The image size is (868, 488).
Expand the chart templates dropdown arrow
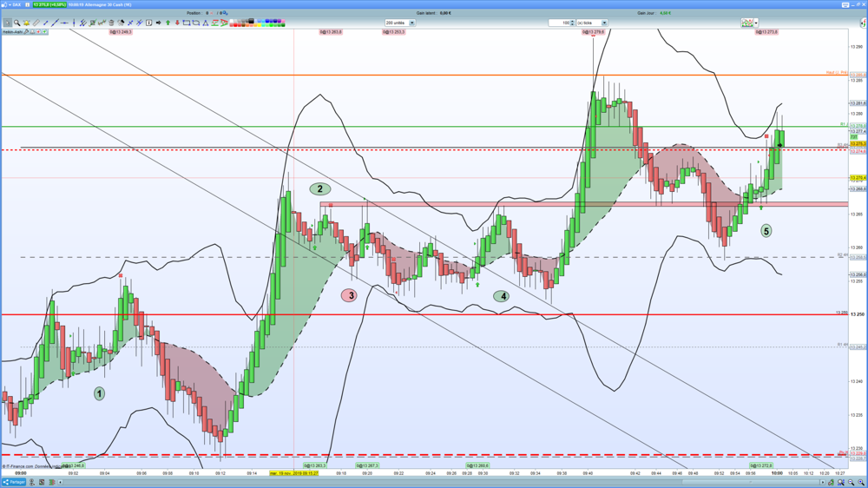point(756,23)
